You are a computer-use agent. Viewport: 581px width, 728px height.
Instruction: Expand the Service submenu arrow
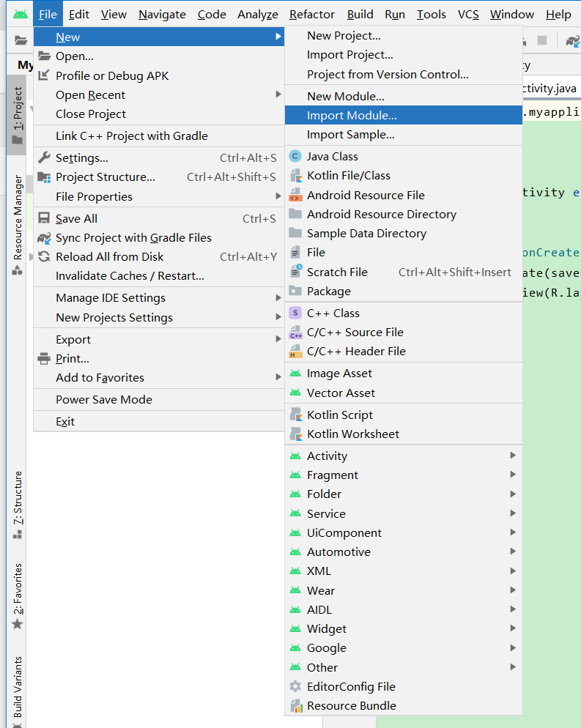click(513, 513)
